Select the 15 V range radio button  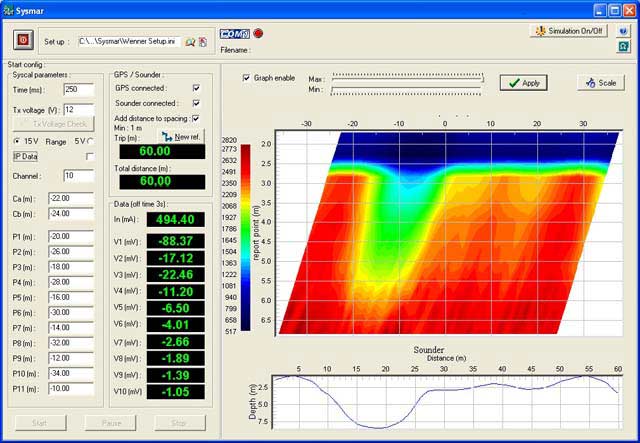(x=17, y=141)
